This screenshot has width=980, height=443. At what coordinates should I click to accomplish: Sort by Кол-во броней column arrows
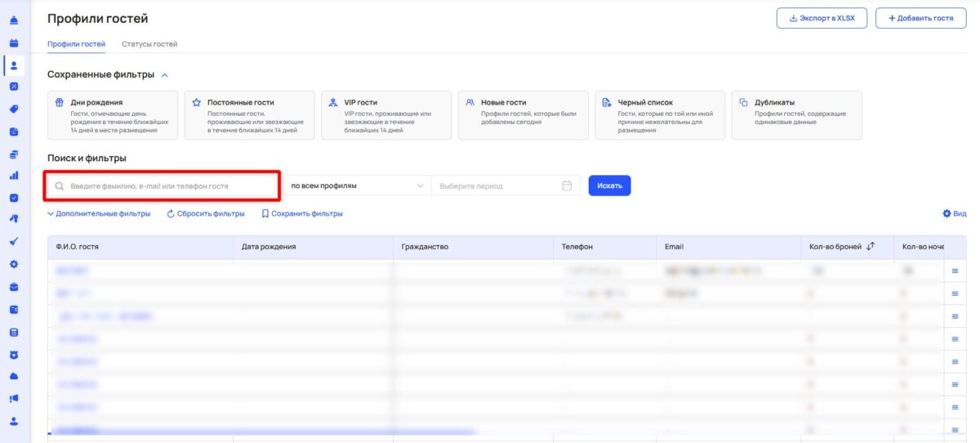click(x=871, y=246)
